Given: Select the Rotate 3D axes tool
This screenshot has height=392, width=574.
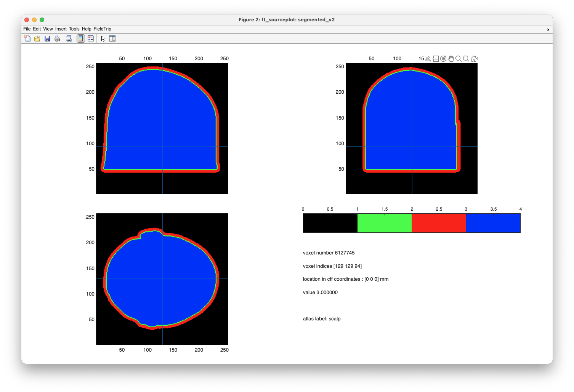Looking at the screenshot, I should 443,59.
